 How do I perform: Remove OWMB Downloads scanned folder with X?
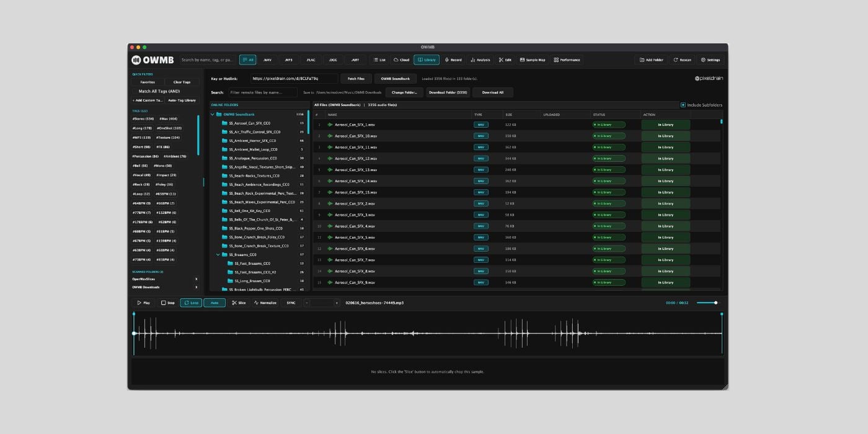tap(196, 287)
